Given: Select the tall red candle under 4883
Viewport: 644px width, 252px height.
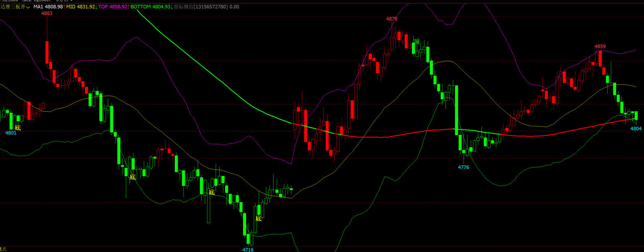Looking at the screenshot, I should (47, 52).
